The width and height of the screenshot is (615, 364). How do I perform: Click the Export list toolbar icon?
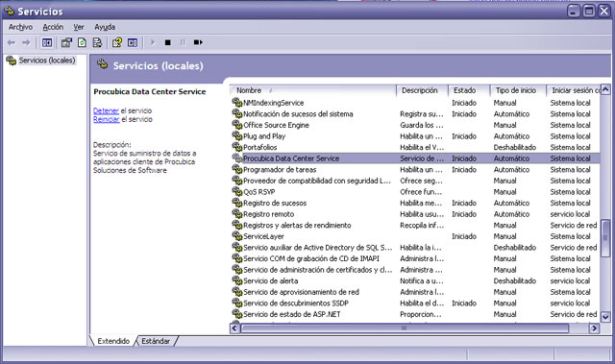(x=97, y=42)
